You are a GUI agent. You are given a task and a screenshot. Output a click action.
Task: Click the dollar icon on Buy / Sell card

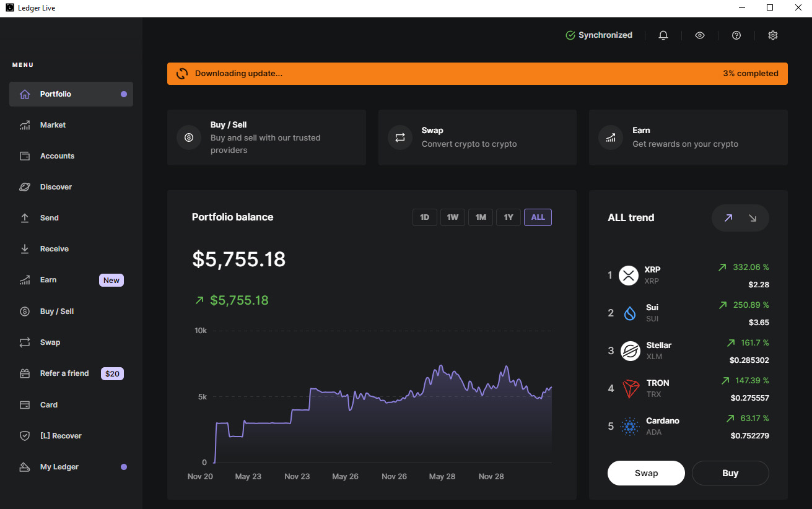(x=189, y=137)
